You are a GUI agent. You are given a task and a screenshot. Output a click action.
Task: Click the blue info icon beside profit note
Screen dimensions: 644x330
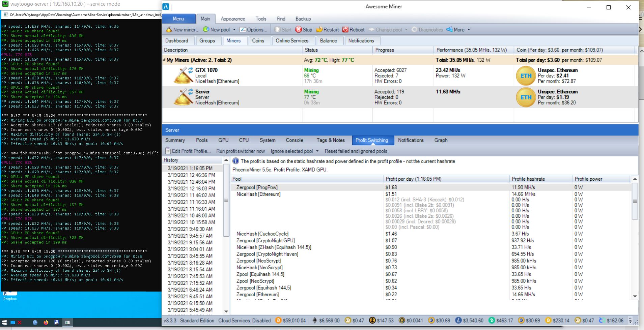236,161
